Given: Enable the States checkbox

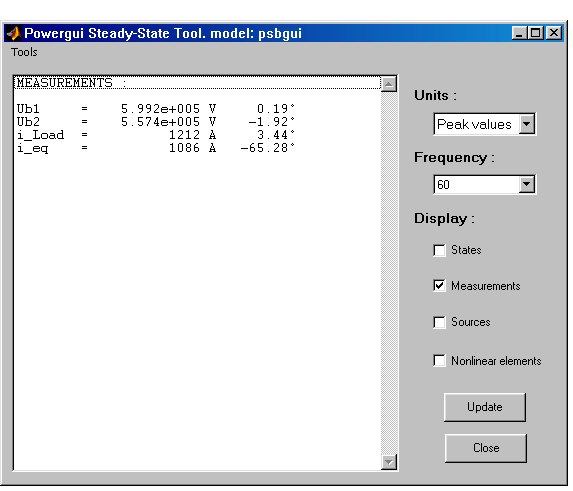Looking at the screenshot, I should click(439, 251).
